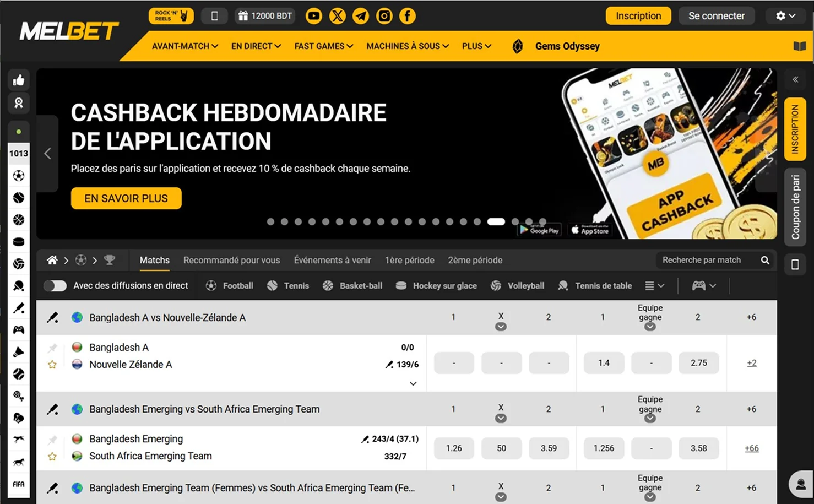
Task: Open the AVANT-MATCH dropdown menu
Action: coord(185,46)
